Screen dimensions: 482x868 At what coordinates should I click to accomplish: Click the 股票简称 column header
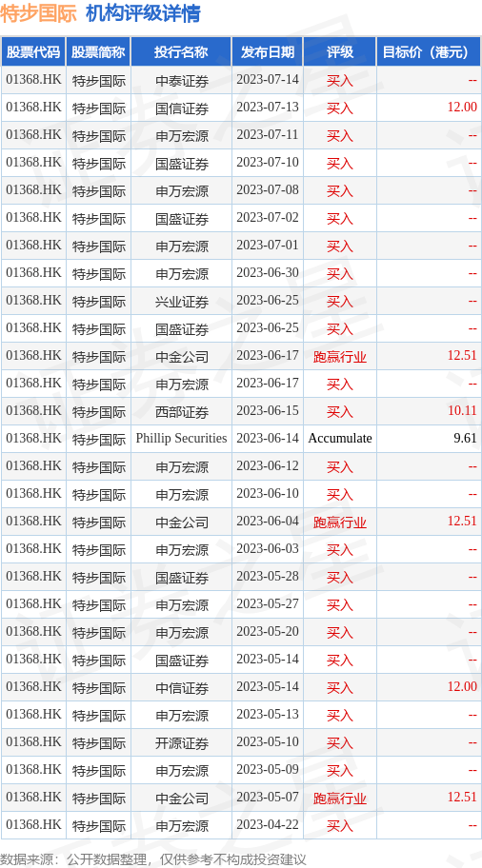[x=99, y=52]
